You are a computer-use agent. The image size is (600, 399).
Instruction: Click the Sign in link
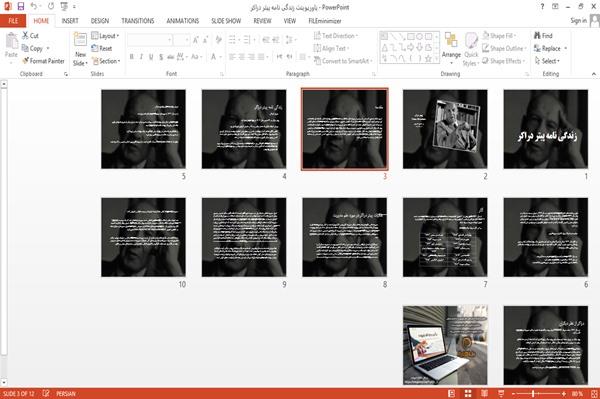click(579, 21)
